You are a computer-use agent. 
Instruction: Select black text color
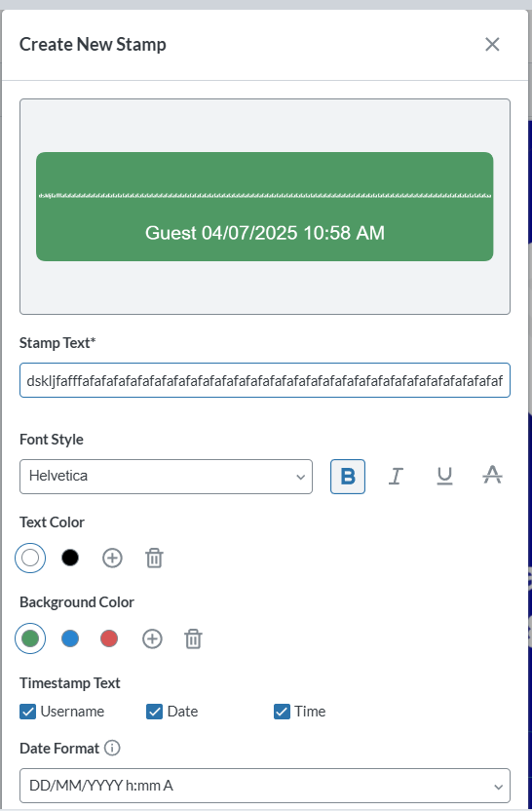pyautogui.click(x=70, y=559)
